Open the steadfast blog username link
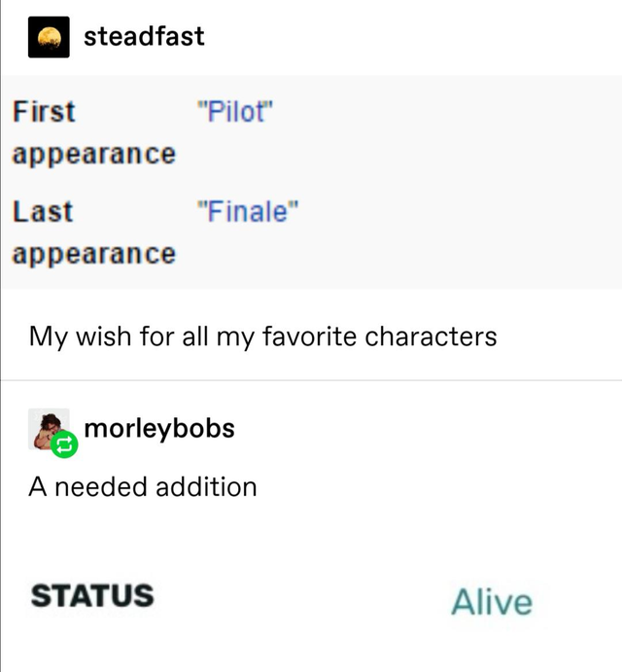Screen dimensions: 622x672 144,36
